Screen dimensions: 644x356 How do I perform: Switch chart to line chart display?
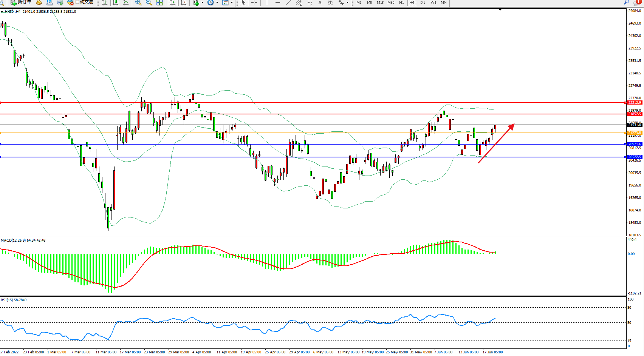point(126,3)
